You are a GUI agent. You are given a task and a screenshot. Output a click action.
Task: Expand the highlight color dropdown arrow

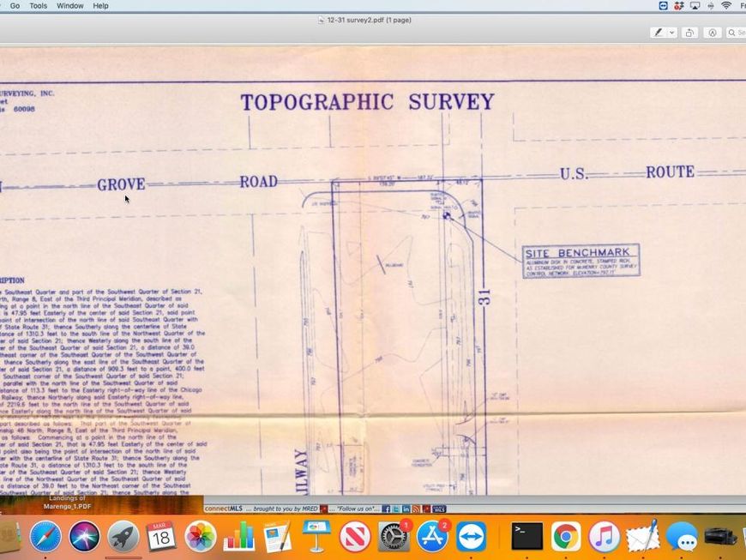pos(671,33)
